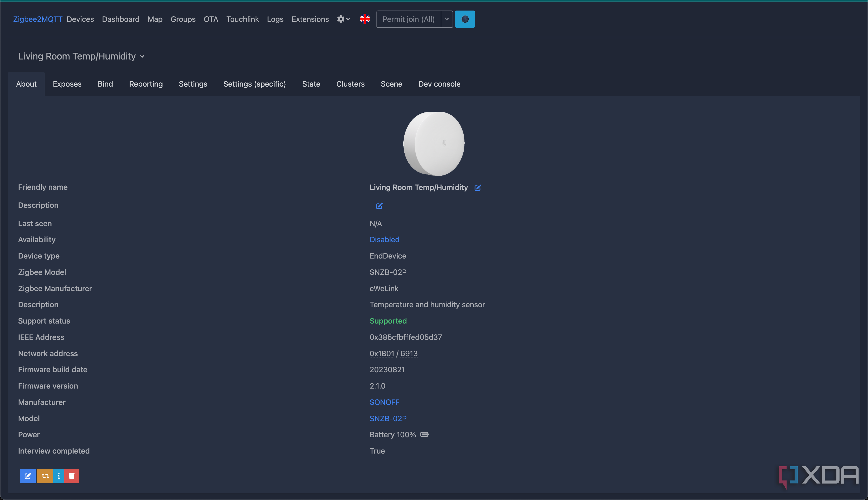Click the friendly name value text

click(418, 187)
